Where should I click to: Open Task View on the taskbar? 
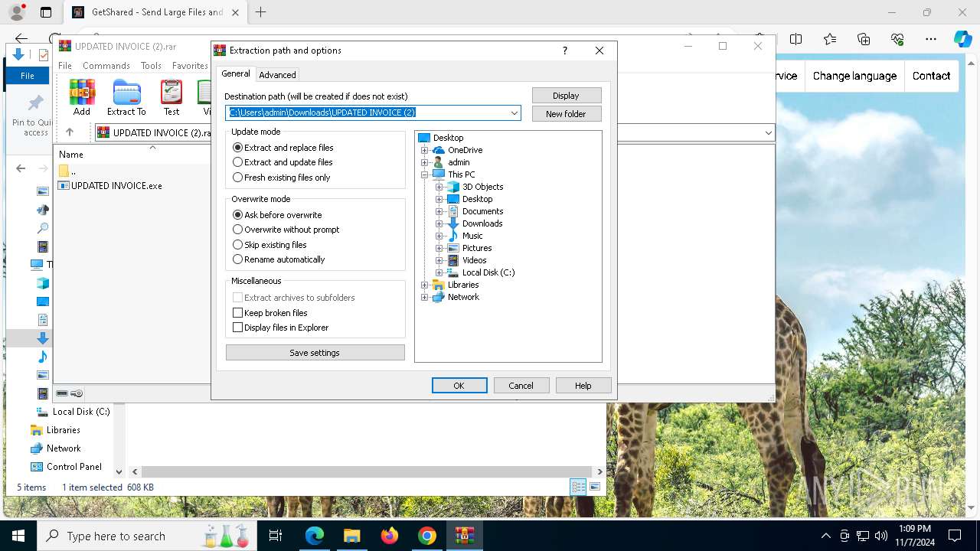[x=276, y=536]
